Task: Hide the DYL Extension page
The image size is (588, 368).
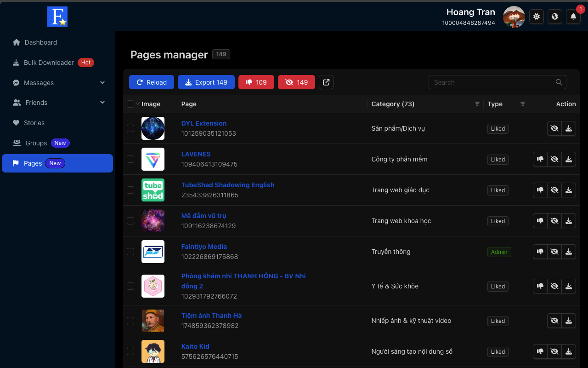Action: [554, 128]
